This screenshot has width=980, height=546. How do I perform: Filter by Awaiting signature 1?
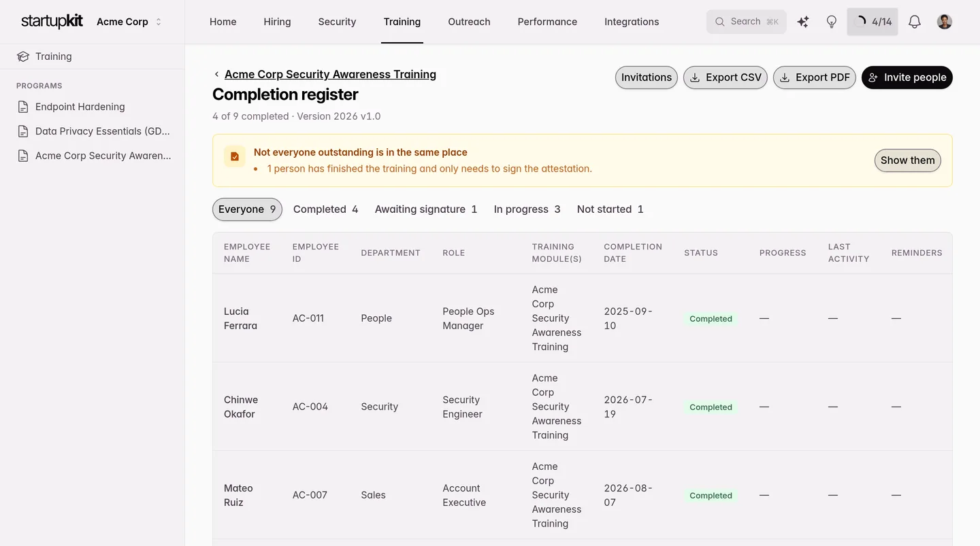(x=426, y=209)
